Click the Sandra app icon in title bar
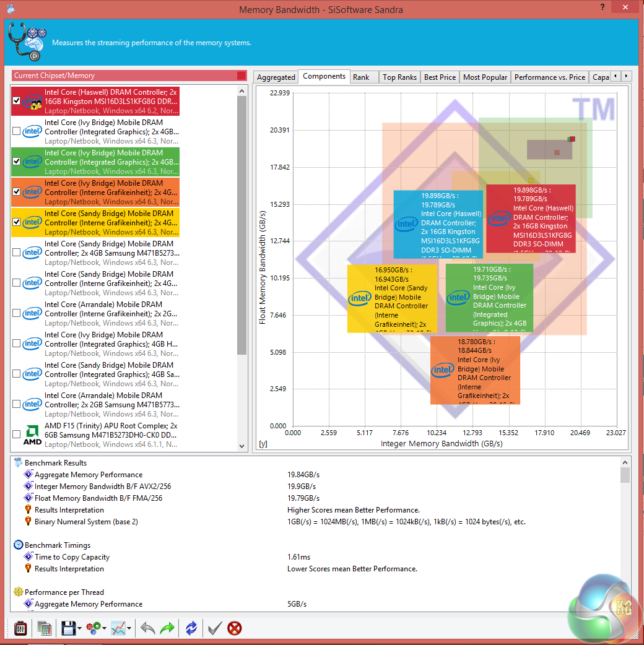644x645 pixels. point(11,9)
